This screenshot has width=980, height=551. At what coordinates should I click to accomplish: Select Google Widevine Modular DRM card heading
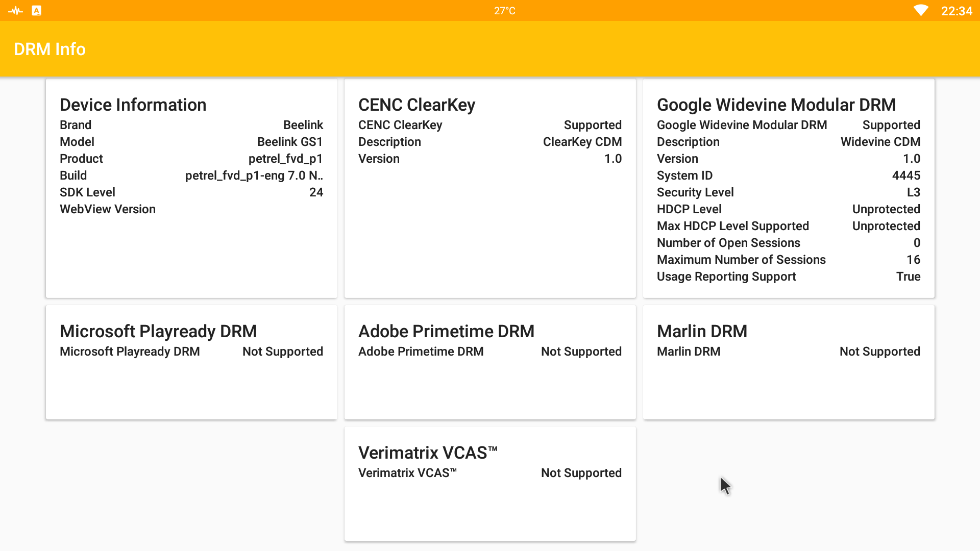pos(776,105)
